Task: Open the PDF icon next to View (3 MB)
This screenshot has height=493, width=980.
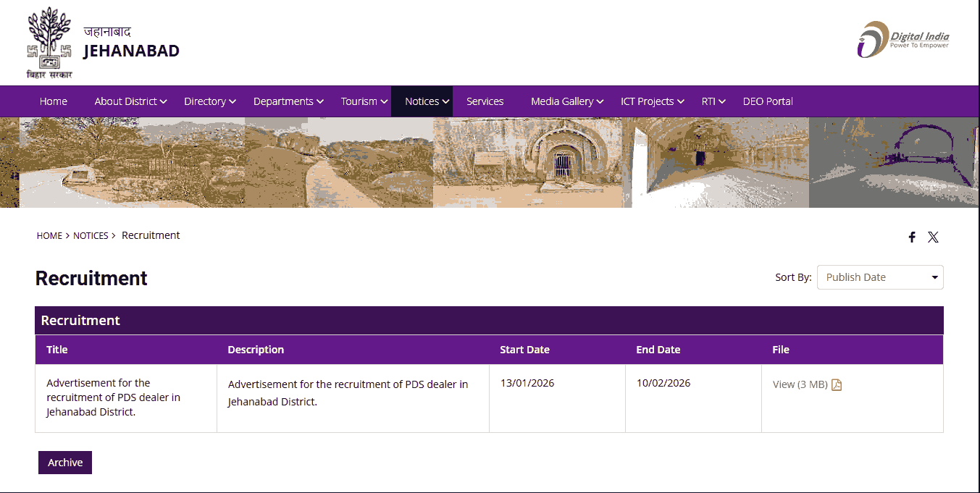Action: pos(837,384)
